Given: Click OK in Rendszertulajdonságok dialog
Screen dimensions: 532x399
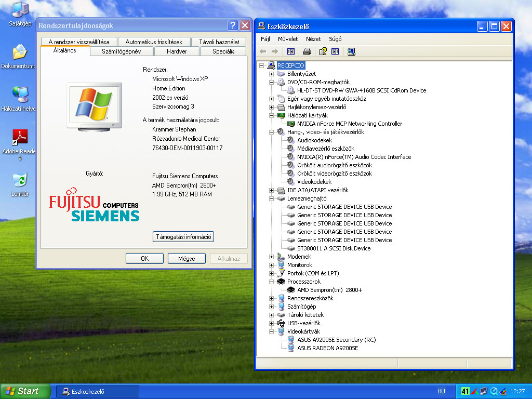Looking at the screenshot, I should (x=144, y=259).
